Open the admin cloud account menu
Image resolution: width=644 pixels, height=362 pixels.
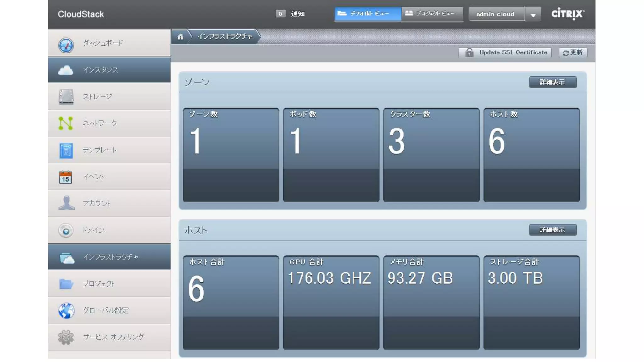coord(496,14)
